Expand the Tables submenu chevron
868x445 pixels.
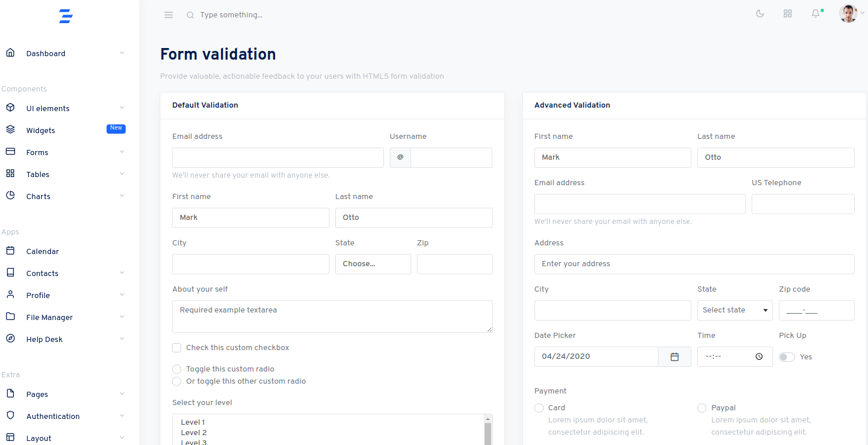[122, 174]
